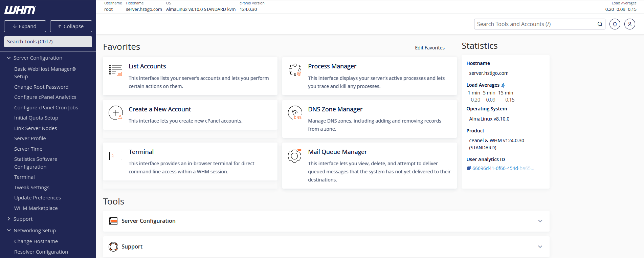This screenshot has height=258, width=644.
Task: Focus the sidebar Search Tools field
Action: pyautogui.click(x=48, y=42)
